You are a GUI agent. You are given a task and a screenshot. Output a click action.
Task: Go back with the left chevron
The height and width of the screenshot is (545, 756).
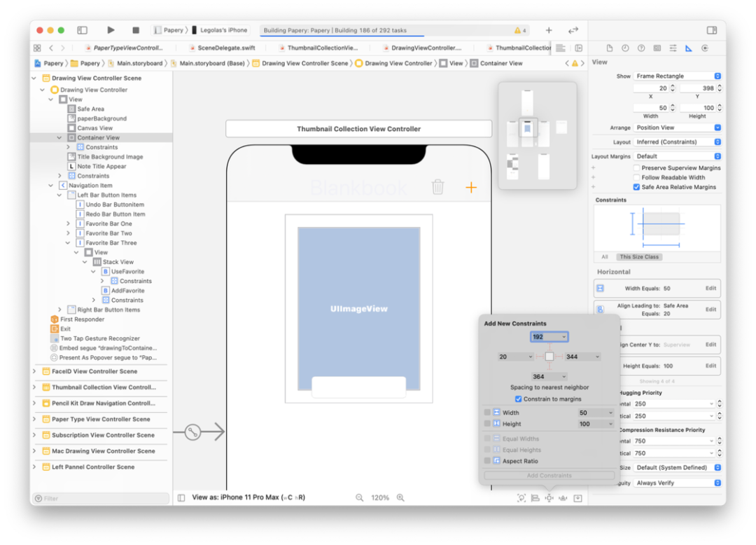51,48
